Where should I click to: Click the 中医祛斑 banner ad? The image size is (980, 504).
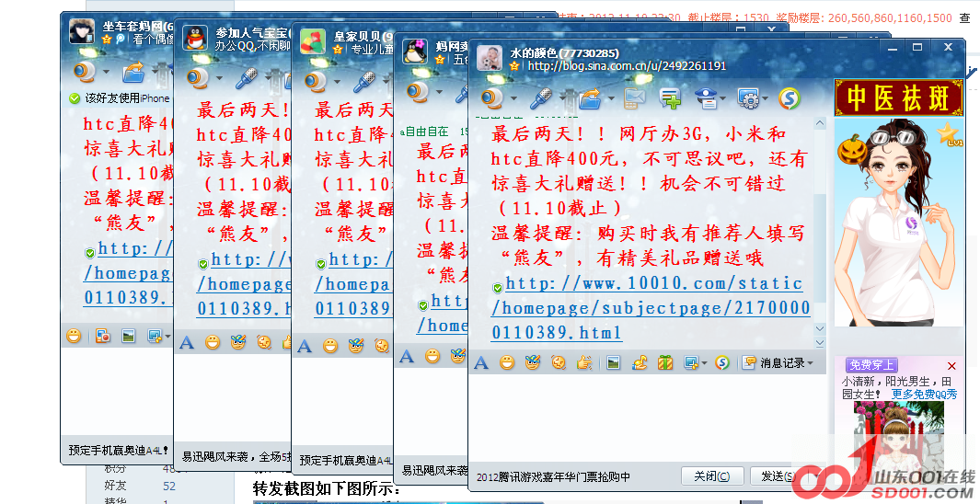[x=898, y=98]
